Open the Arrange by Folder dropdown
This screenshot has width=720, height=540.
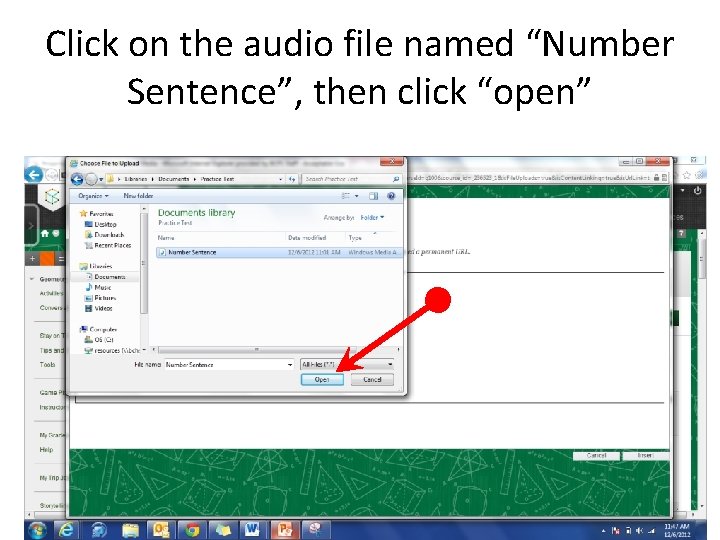(372, 218)
